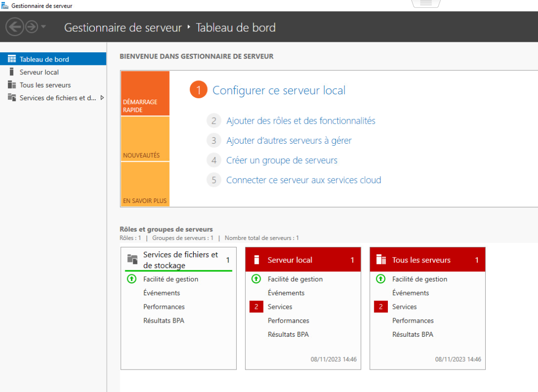The height and width of the screenshot is (392, 538).
Task: Open Connecter ce serveur aux services cloud
Action: (304, 180)
